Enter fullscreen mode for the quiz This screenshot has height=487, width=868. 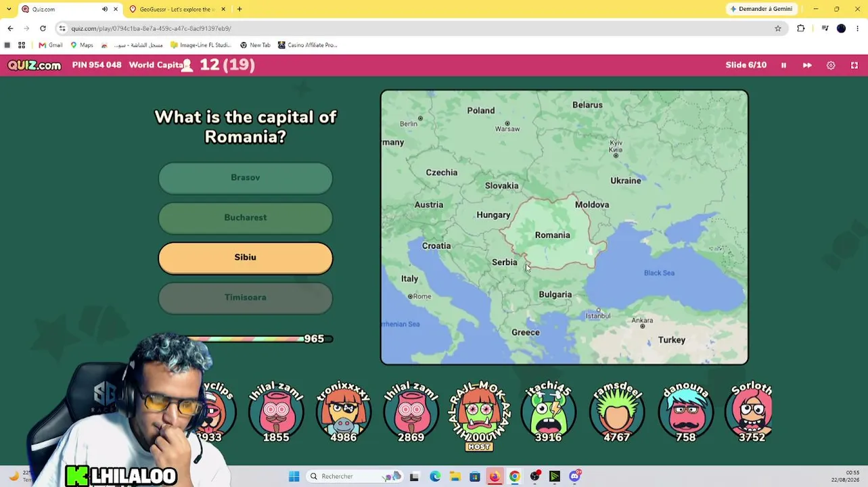pyautogui.click(x=854, y=66)
